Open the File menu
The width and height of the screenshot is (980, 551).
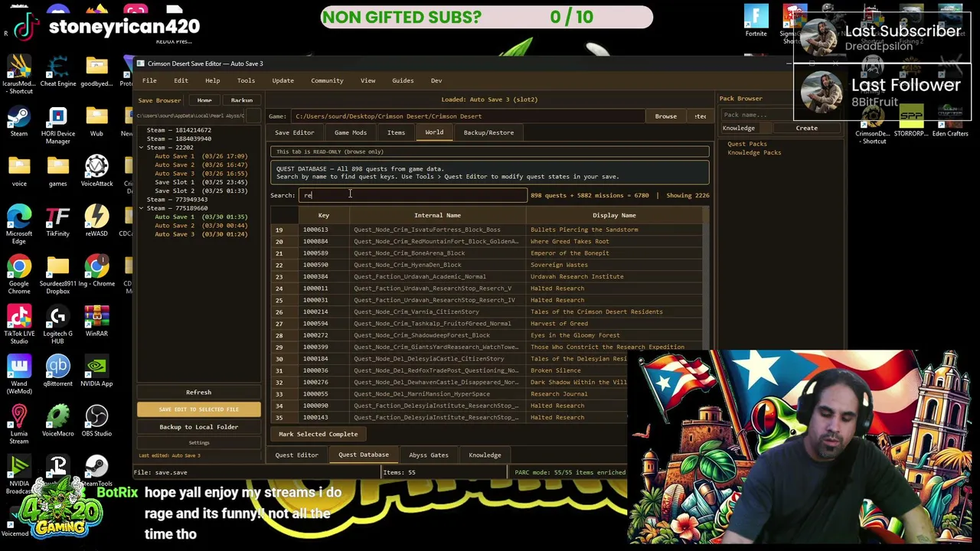149,80
